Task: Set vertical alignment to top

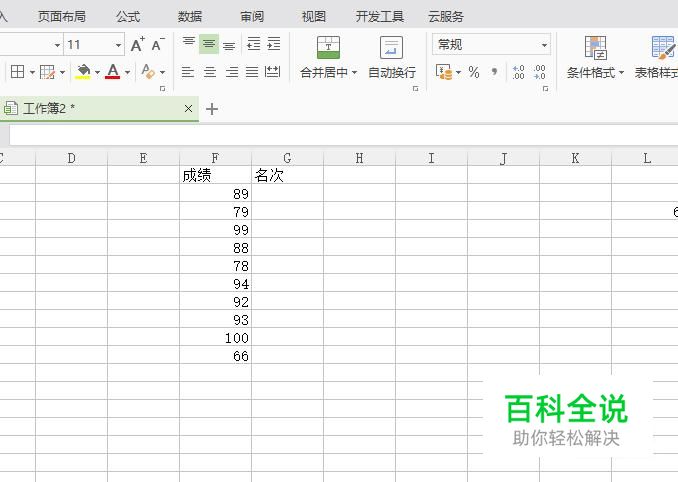Action: click(189, 43)
